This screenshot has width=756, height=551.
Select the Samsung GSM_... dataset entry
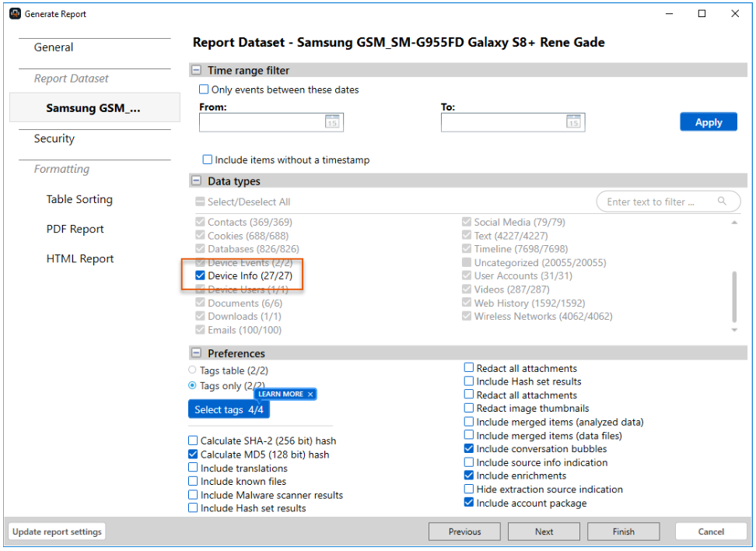pos(95,107)
